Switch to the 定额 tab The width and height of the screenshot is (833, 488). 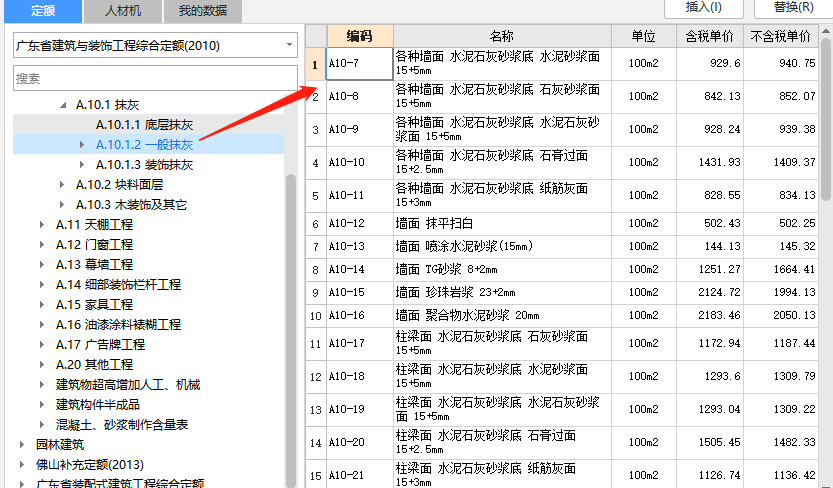pyautogui.click(x=43, y=11)
